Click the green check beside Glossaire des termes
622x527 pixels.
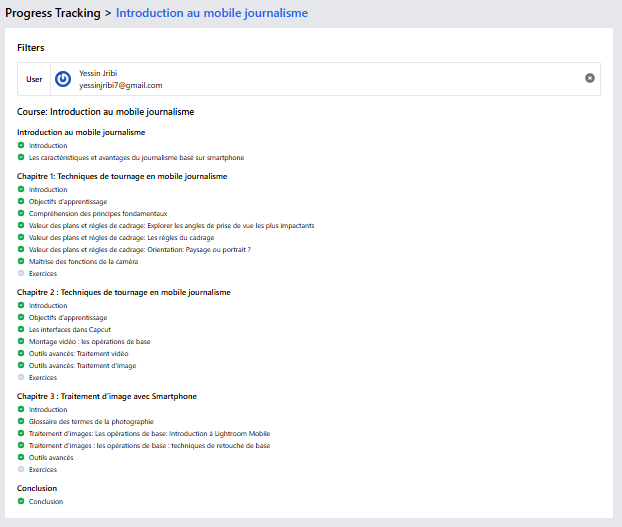coord(21,422)
